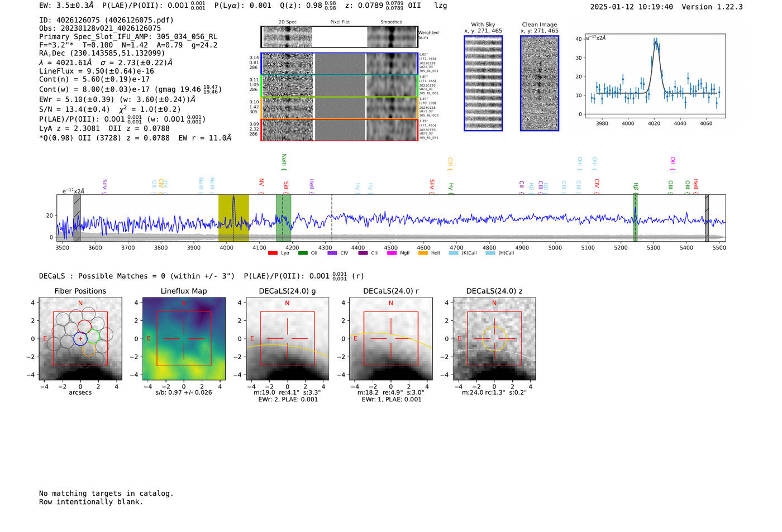
Task: Click the (K)CaII legend swatch
Action: tap(454, 253)
